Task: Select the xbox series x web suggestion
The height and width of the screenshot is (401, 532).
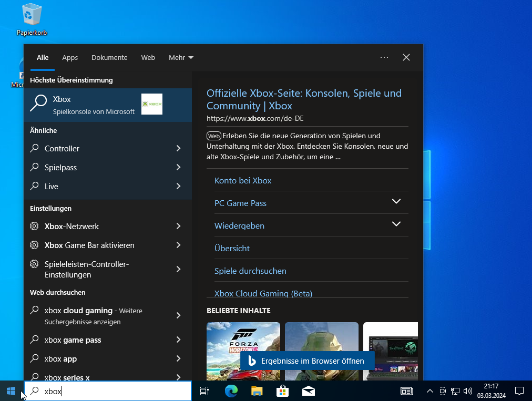Action: tap(108, 375)
